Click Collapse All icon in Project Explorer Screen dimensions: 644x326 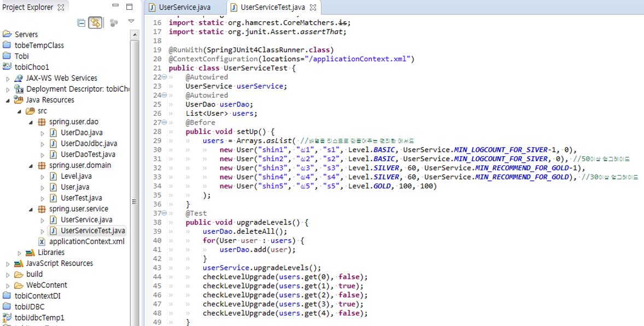pyautogui.click(x=81, y=23)
